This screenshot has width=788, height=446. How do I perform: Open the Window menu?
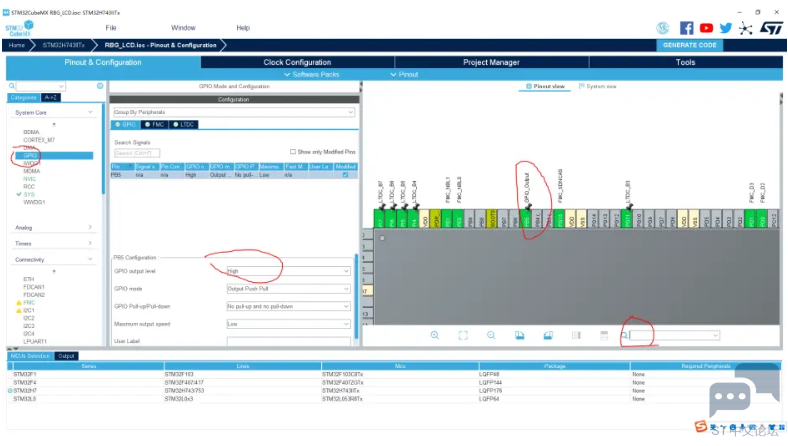[183, 28]
